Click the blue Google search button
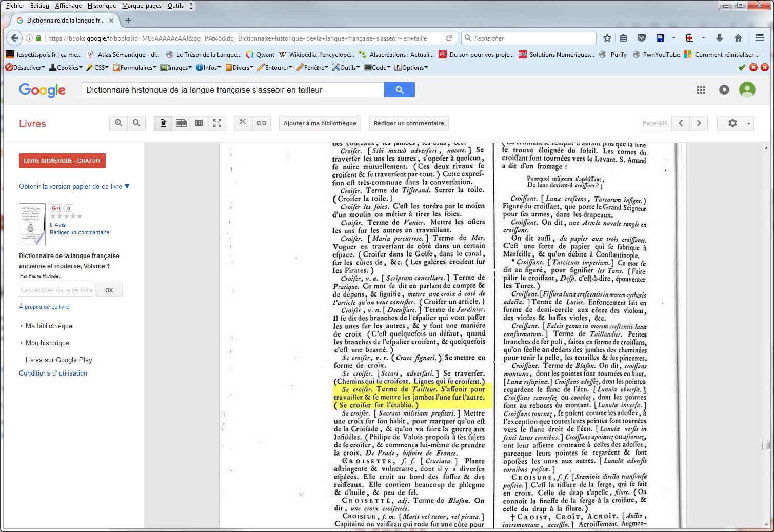The height and width of the screenshot is (532, 774). tap(399, 90)
